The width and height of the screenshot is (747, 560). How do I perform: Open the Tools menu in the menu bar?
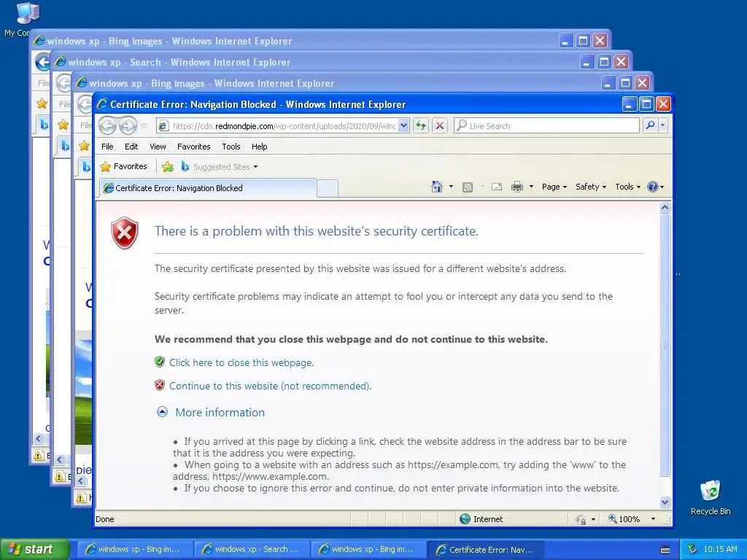pyautogui.click(x=231, y=147)
